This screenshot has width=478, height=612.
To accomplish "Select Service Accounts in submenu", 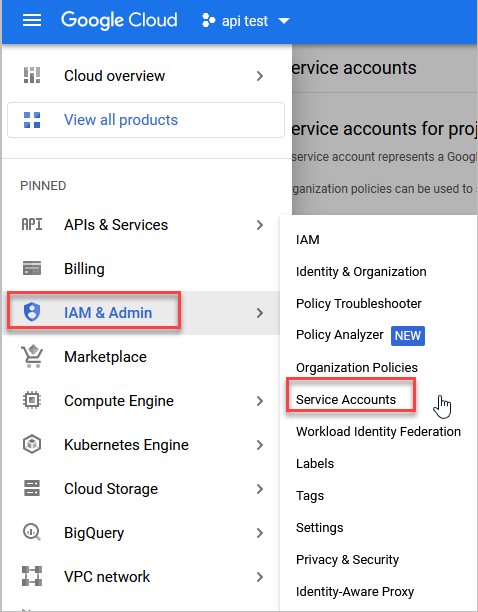I will [346, 399].
